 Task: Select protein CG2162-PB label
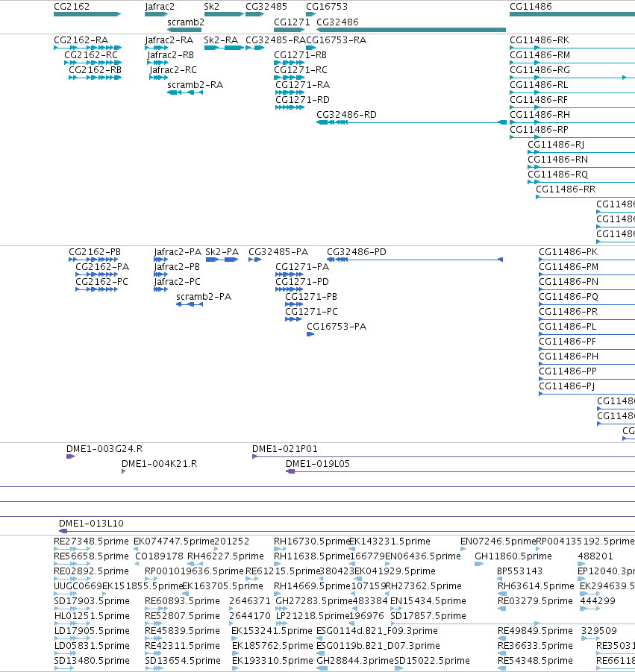95,251
